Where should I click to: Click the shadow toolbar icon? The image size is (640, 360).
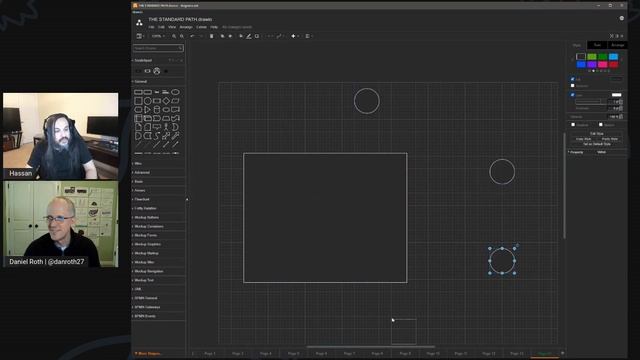[x=257, y=36]
